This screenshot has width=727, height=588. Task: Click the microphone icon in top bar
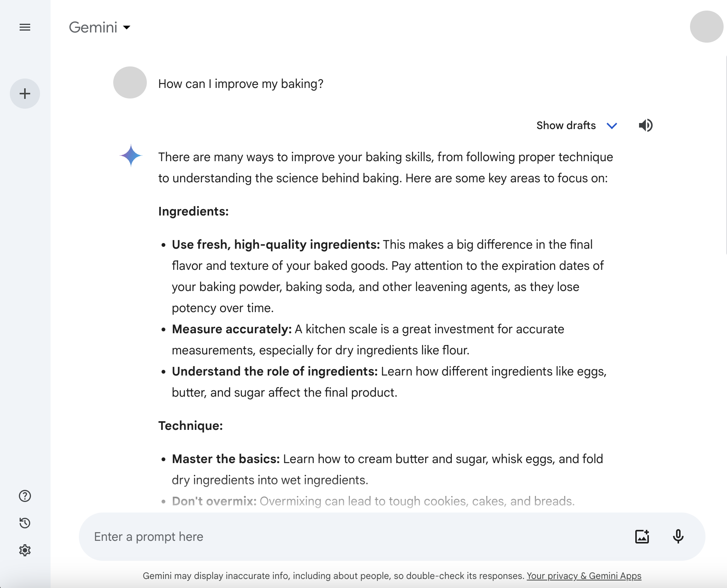[678, 536]
